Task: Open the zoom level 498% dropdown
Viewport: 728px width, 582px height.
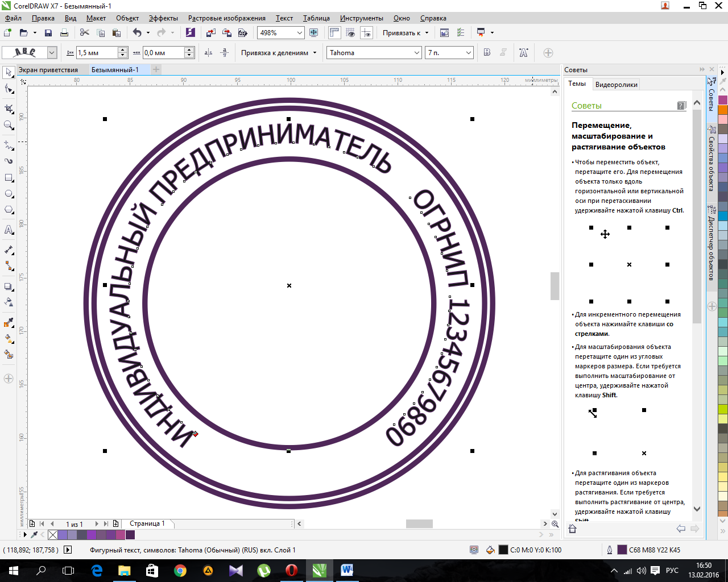Action: [299, 33]
